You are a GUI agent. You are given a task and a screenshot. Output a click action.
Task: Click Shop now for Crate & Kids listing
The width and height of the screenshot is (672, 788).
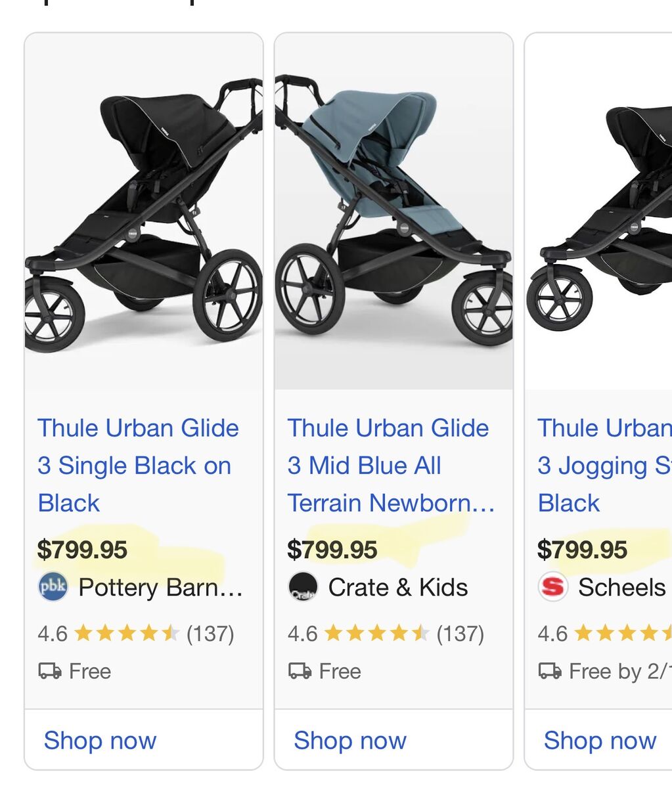(x=350, y=740)
